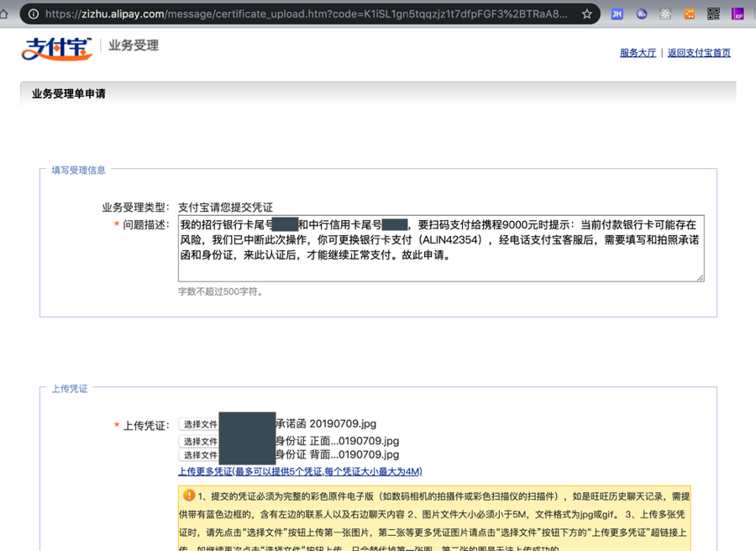
Task: Open the JH browser extension
Action: point(617,14)
